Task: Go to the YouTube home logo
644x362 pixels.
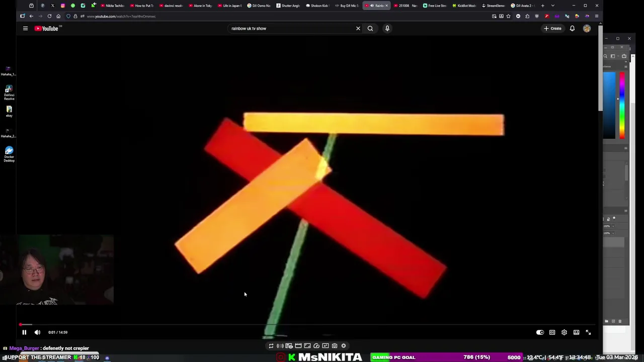Action: click(x=46, y=29)
